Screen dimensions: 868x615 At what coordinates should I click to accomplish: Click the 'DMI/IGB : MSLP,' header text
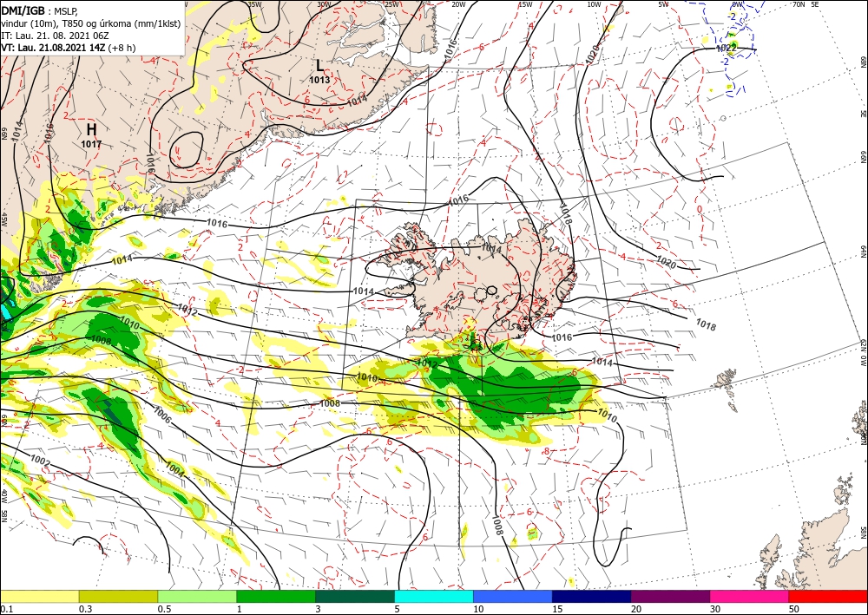point(40,11)
